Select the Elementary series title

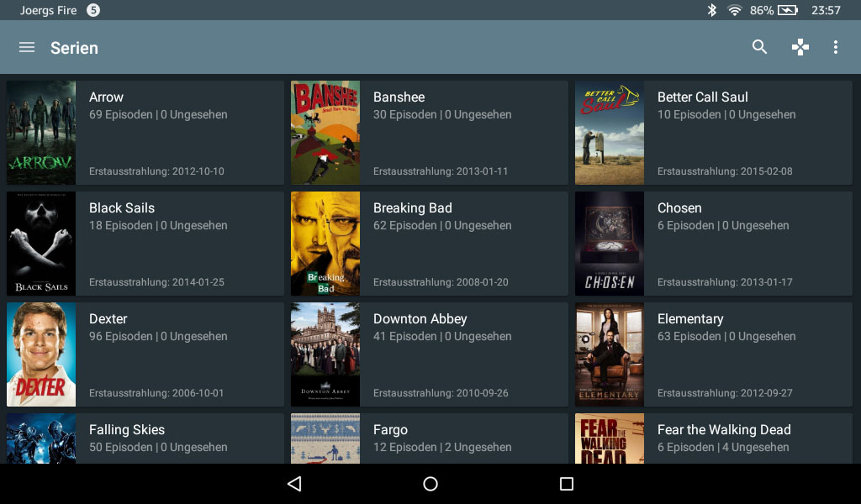click(x=690, y=318)
